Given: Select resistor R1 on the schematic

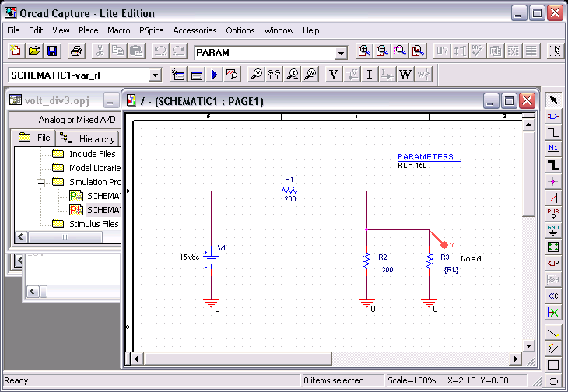Looking at the screenshot, I should pyautogui.click(x=289, y=191).
